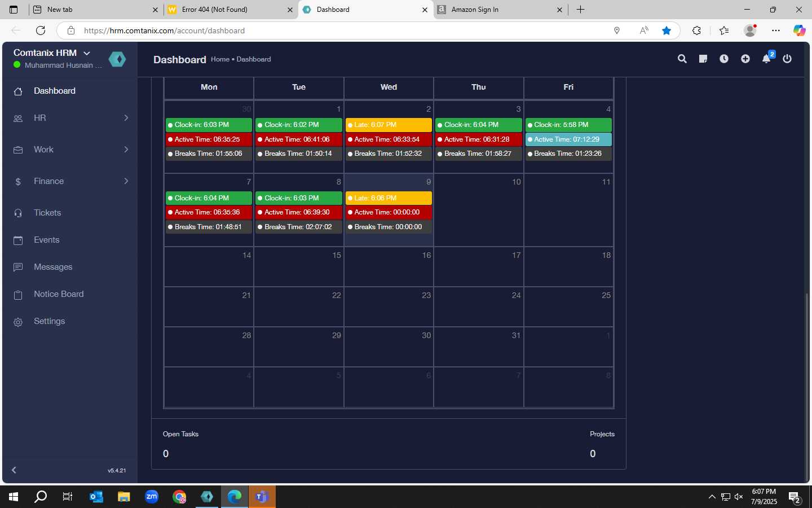The width and height of the screenshot is (812, 508).
Task: Open the search icon in header
Action: [x=682, y=59]
